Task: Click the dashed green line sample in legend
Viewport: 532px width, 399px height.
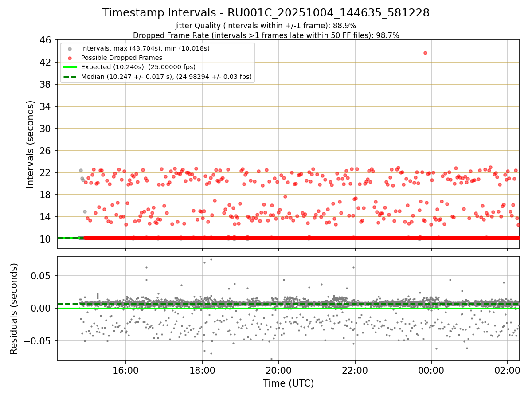Action: point(70,77)
